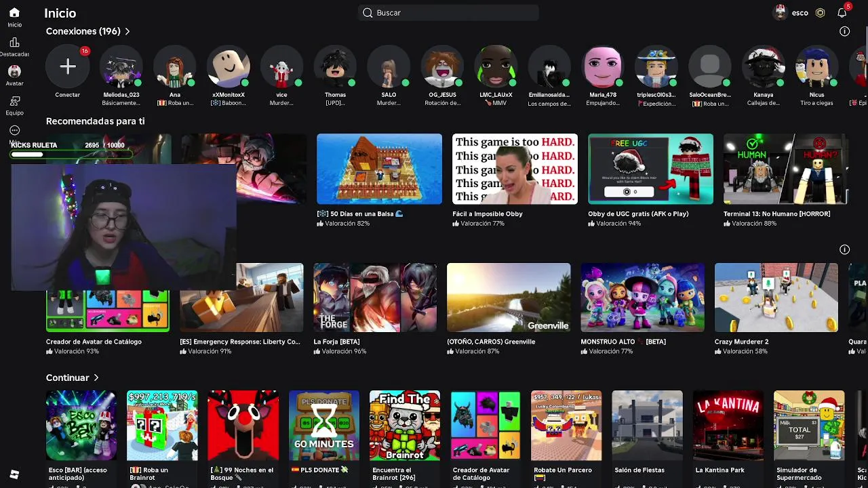Resume Roba un Brainrot in Continuar
Screen dimensions: 868x488
162,426
